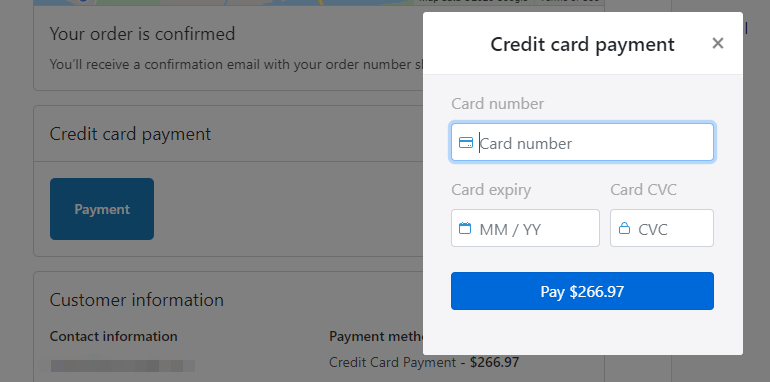Click the credit card icon in number field

[466, 143]
